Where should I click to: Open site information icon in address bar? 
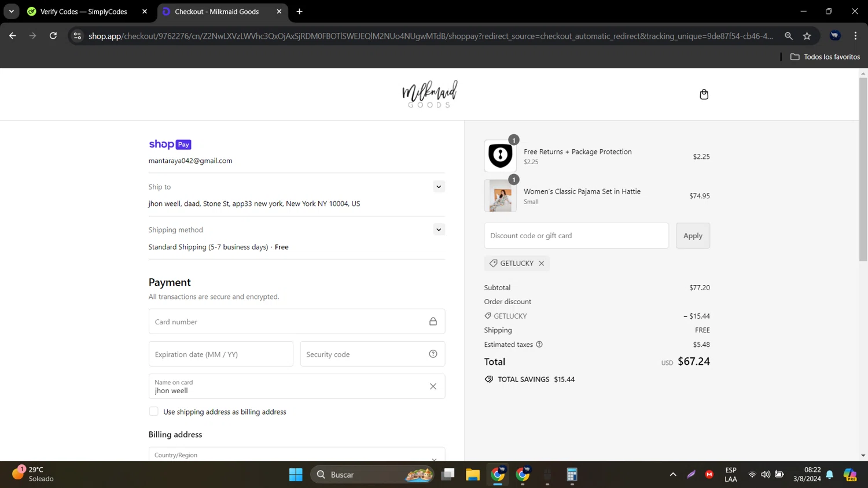pos(77,36)
